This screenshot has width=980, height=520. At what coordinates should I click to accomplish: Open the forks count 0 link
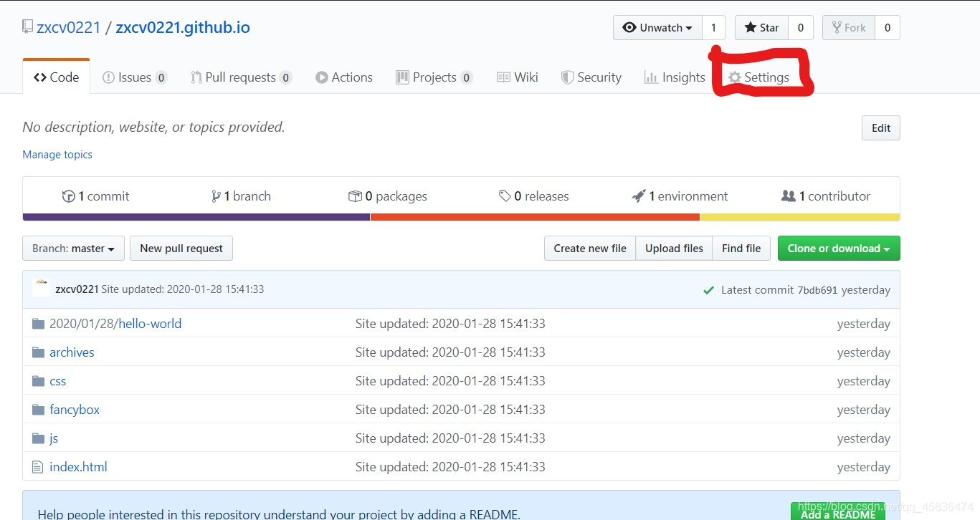click(x=888, y=27)
